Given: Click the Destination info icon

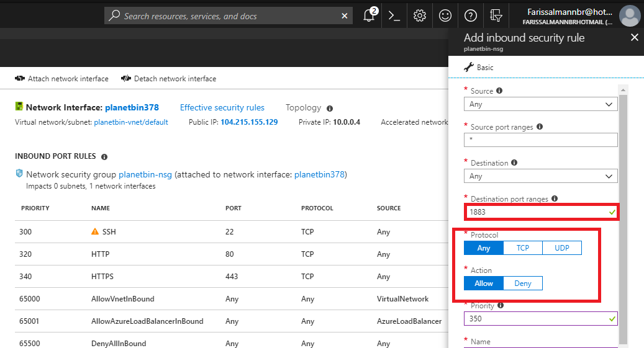Looking at the screenshot, I should coord(514,163).
